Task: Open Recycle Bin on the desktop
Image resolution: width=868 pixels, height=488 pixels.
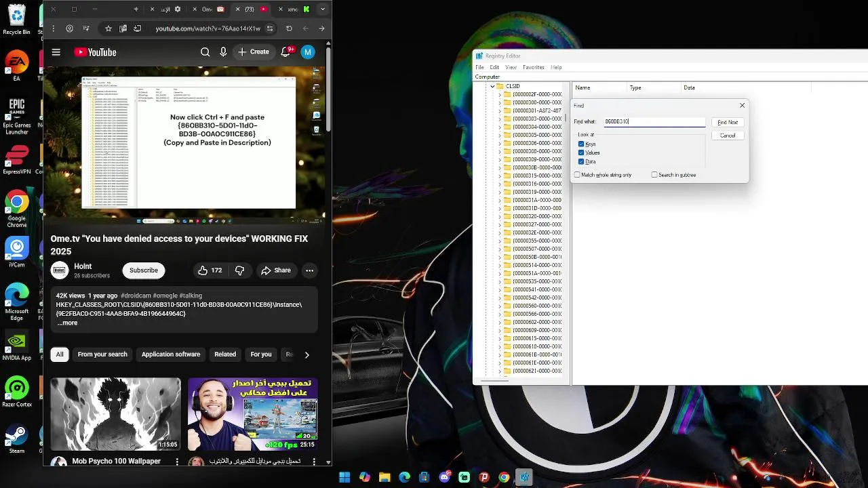Action: pyautogui.click(x=17, y=19)
